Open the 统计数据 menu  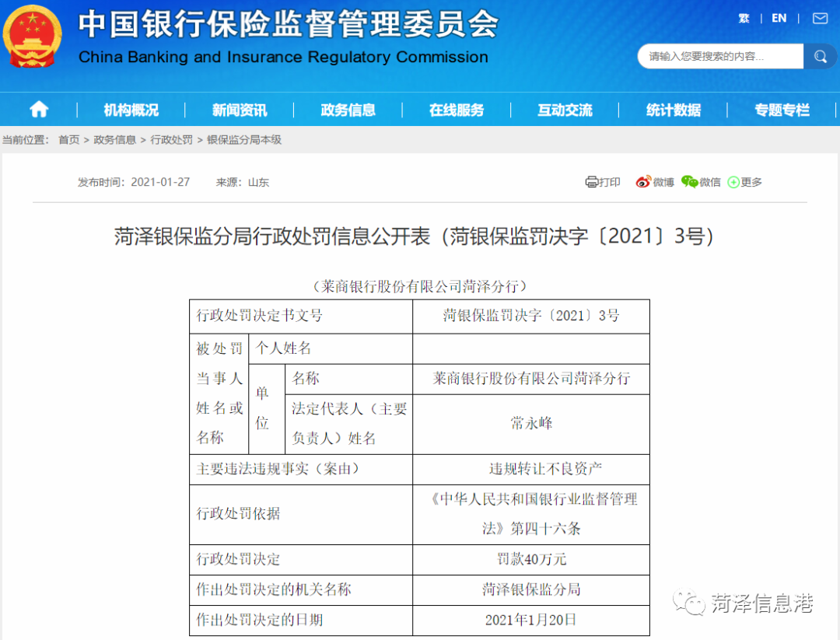(674, 110)
